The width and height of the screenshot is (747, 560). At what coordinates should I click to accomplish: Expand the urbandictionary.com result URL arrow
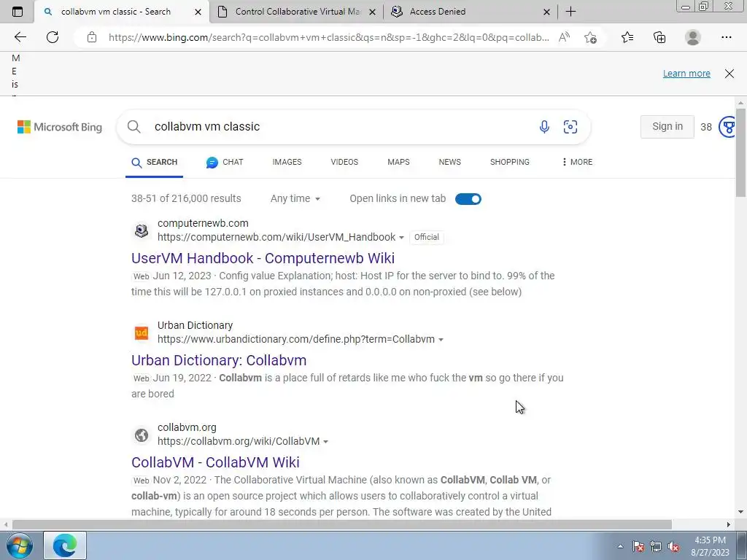(441, 340)
